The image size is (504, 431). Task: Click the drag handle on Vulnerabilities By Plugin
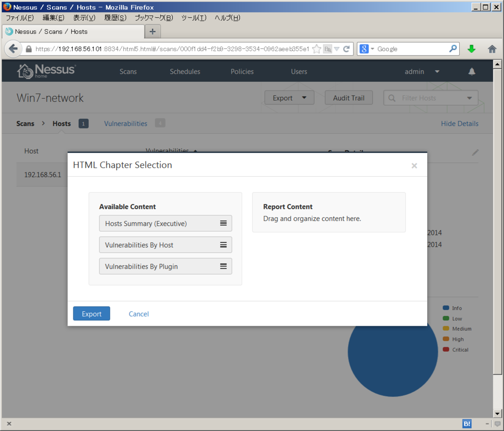pos(223,267)
